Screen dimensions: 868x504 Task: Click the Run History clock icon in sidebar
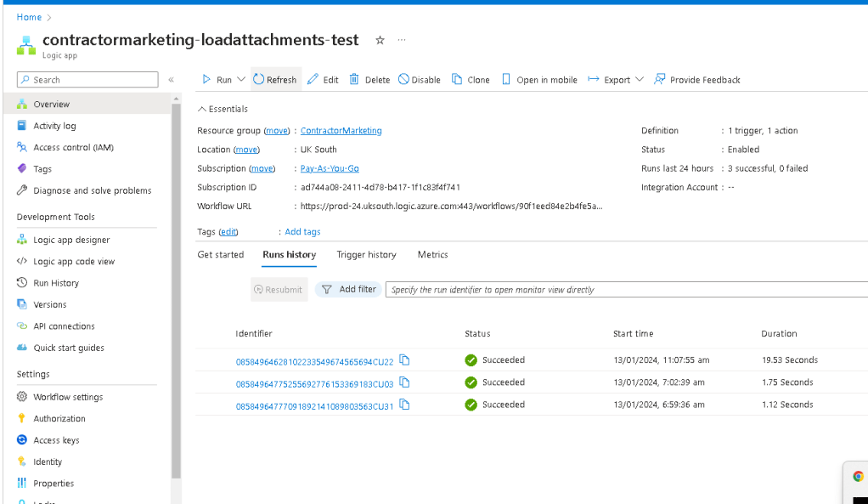click(x=21, y=282)
